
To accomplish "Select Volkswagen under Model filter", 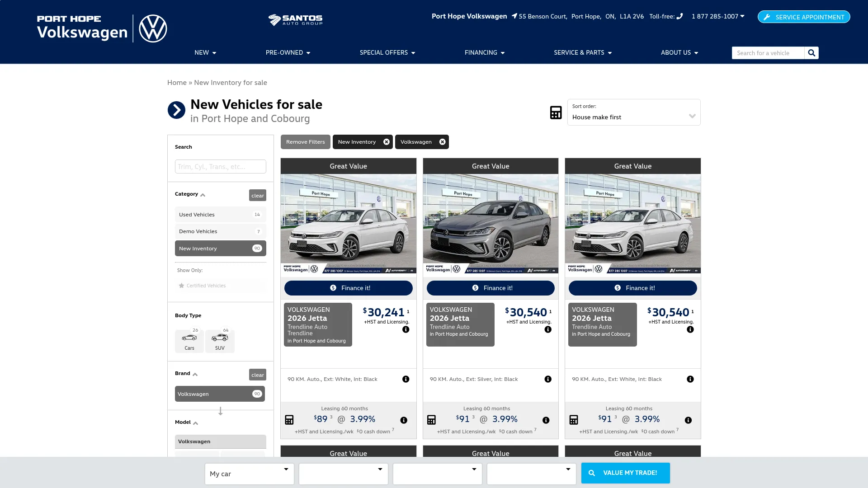I will 221,441.
